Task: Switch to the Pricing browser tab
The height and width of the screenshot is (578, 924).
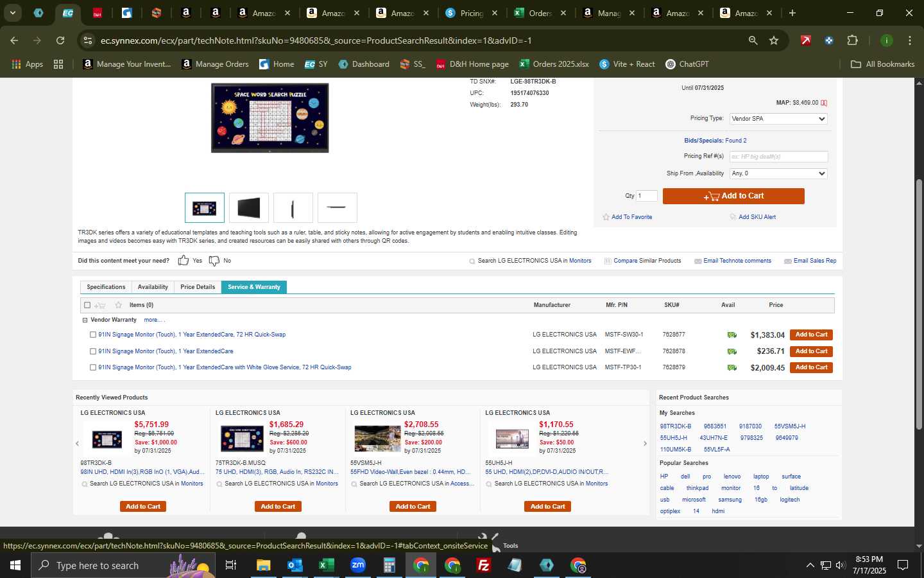Action: coord(472,13)
